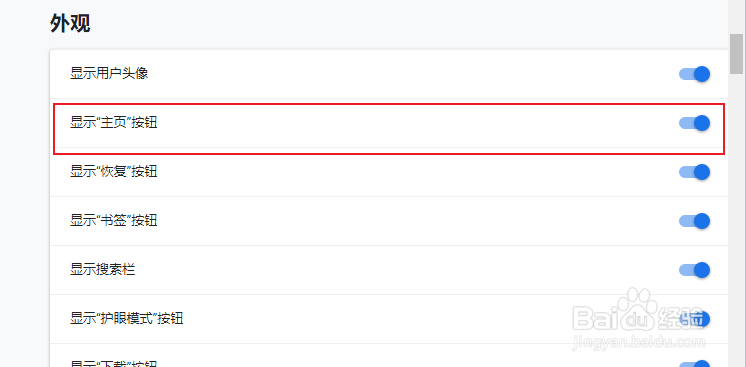Click the 显示"书签"按钮 label text

[x=114, y=221]
